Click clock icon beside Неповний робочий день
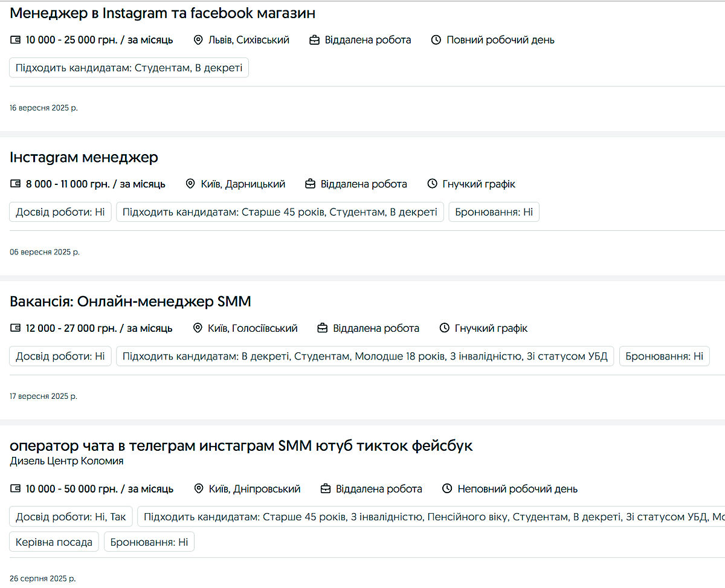The width and height of the screenshot is (725, 588). [x=447, y=488]
